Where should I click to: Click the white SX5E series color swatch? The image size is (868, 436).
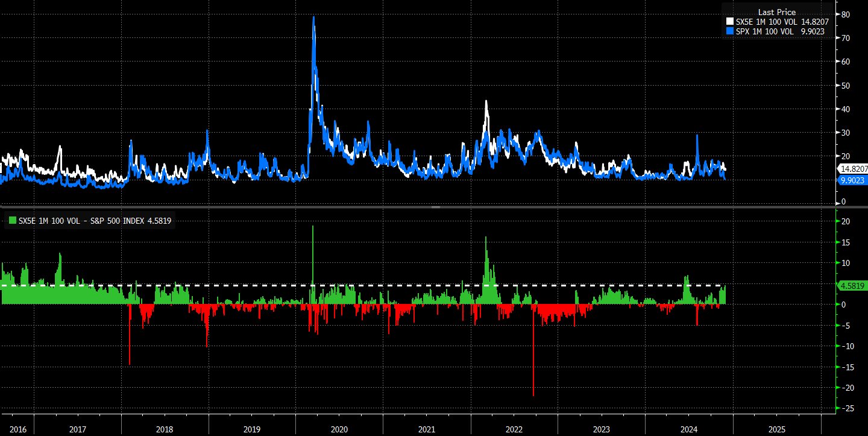pyautogui.click(x=731, y=22)
